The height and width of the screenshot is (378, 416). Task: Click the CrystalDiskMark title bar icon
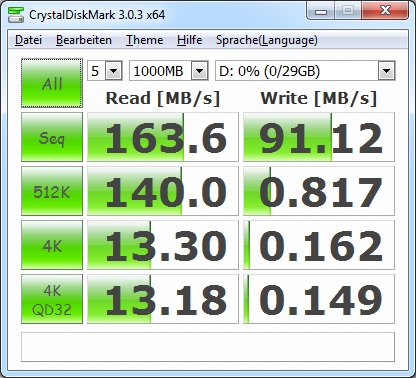click(x=16, y=15)
